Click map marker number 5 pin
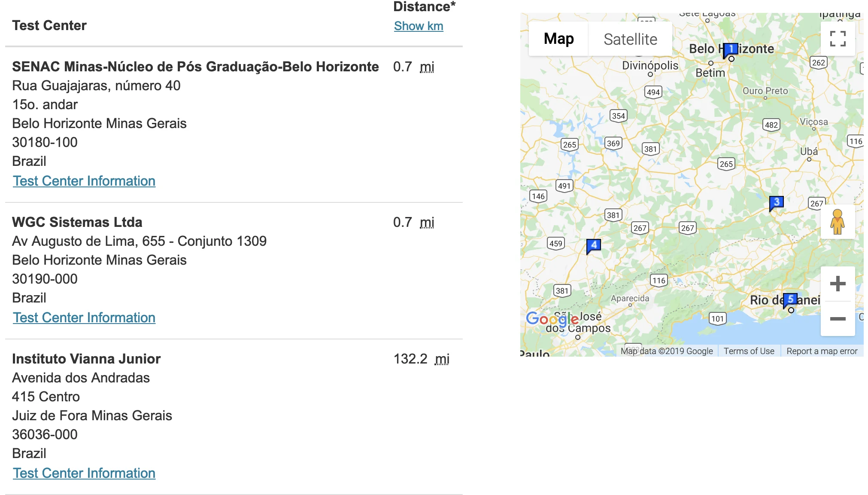The width and height of the screenshot is (868, 495). (790, 299)
